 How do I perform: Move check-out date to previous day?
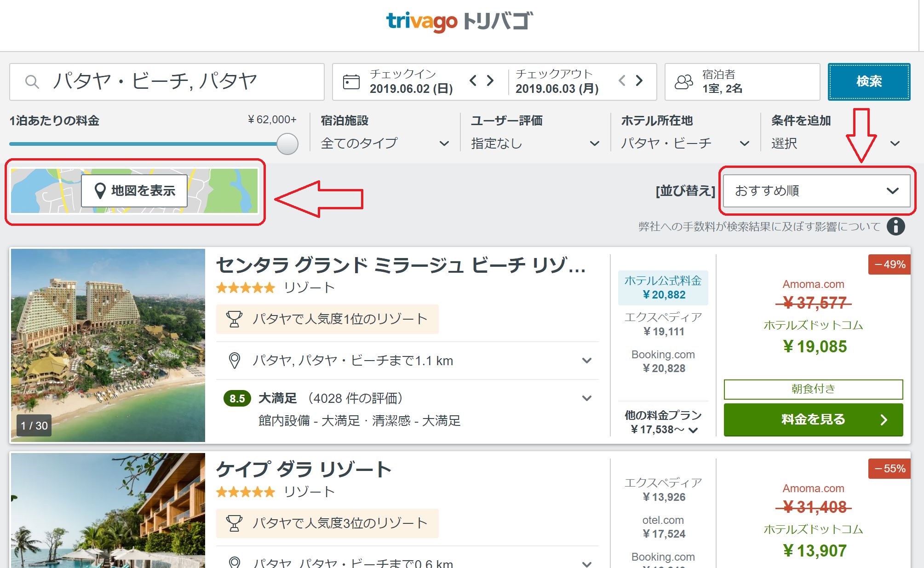point(622,80)
